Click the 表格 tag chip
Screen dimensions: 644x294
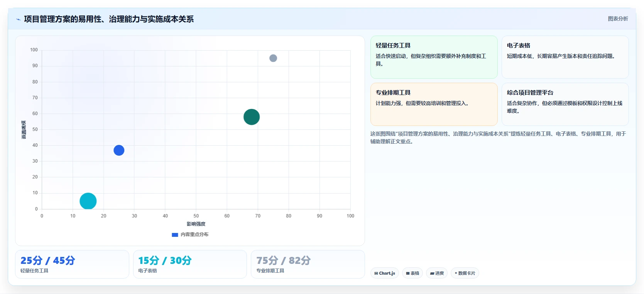[x=412, y=273]
